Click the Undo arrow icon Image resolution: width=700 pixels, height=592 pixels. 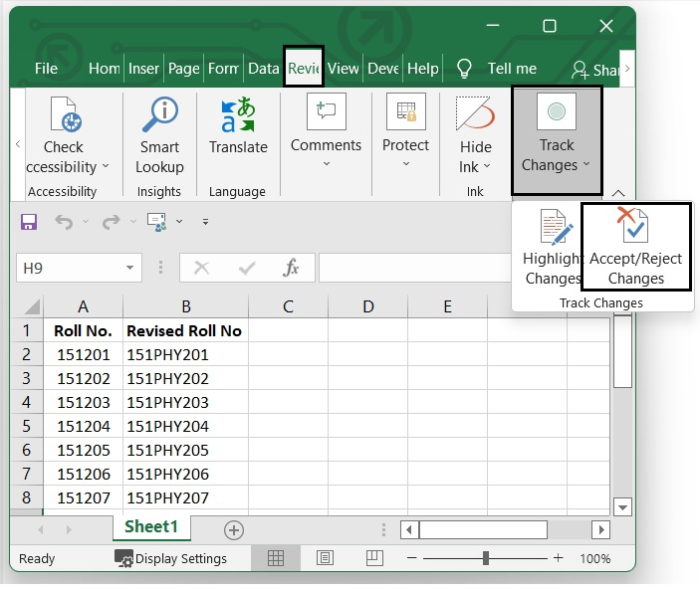(x=64, y=221)
